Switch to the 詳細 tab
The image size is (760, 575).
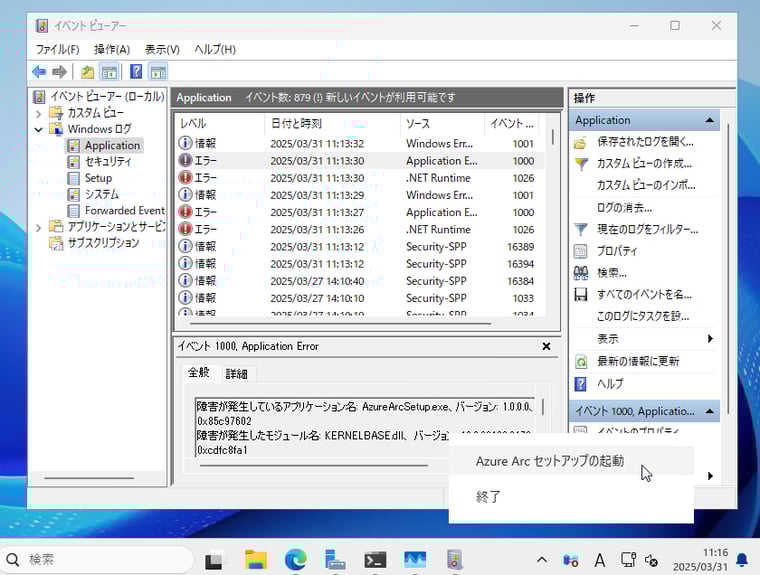(237, 374)
